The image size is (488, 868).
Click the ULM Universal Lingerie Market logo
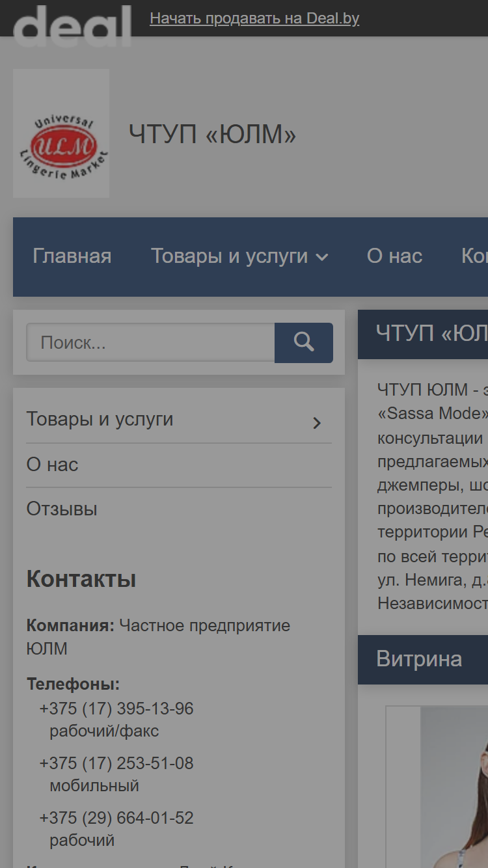coord(61,133)
